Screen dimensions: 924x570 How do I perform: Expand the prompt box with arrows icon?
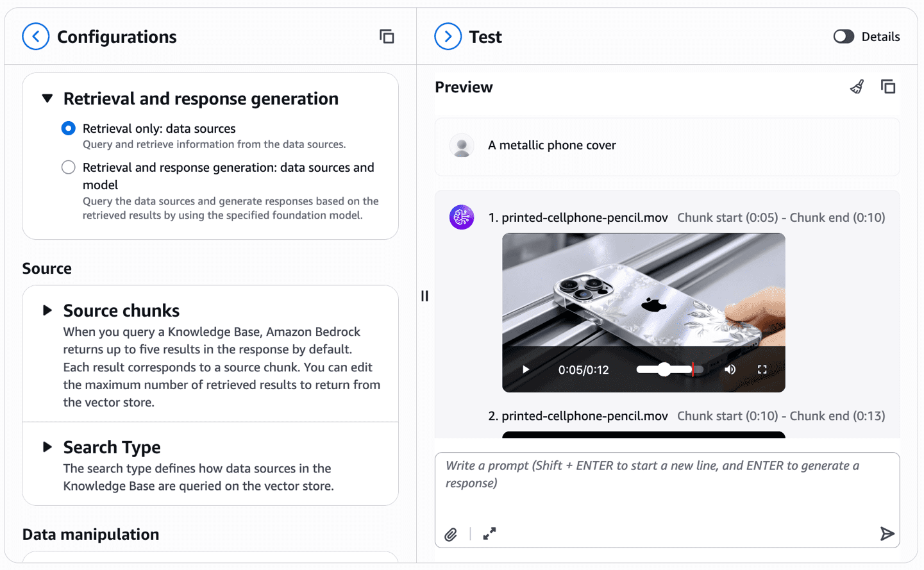[489, 533]
